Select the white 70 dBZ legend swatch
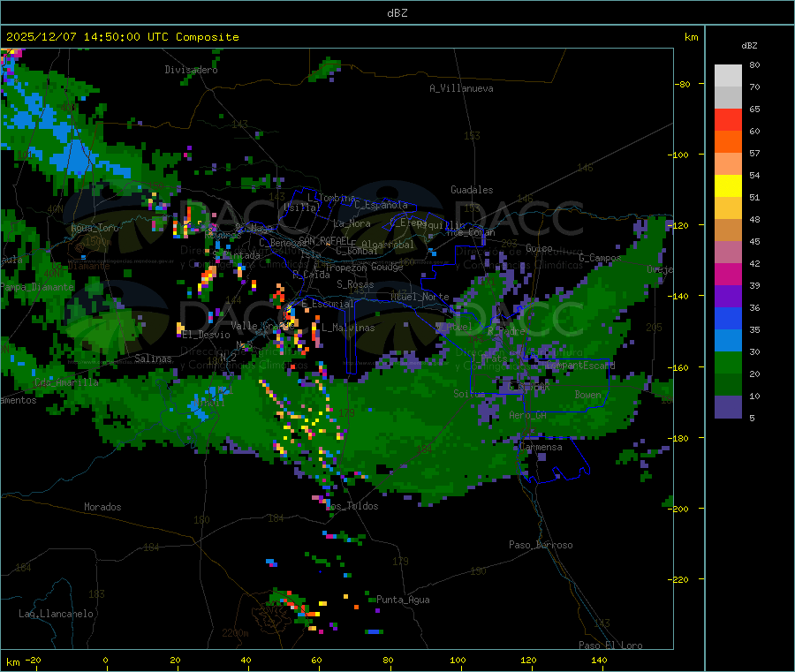 point(728,76)
